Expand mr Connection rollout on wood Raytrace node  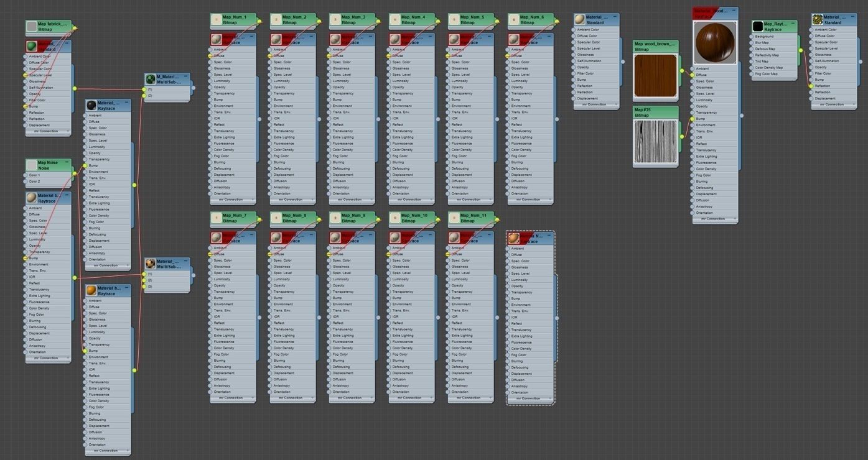(715, 219)
